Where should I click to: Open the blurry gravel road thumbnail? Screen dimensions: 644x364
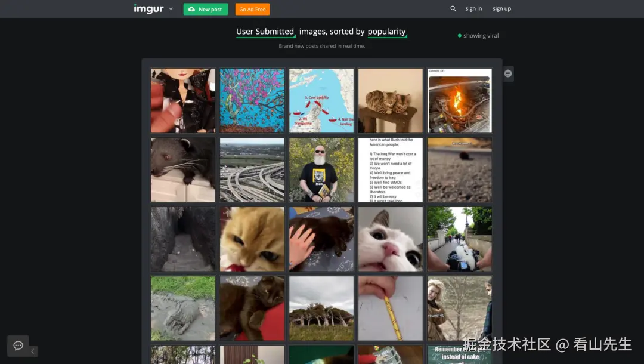(x=460, y=169)
